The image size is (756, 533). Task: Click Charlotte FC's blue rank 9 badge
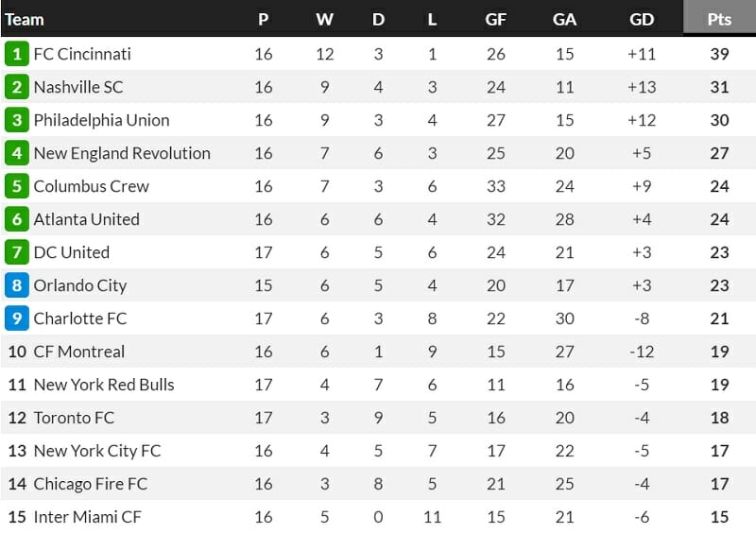point(16,318)
